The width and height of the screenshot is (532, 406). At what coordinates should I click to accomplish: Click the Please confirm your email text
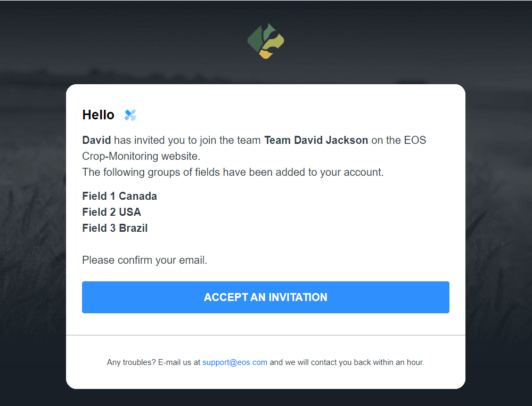click(x=144, y=261)
